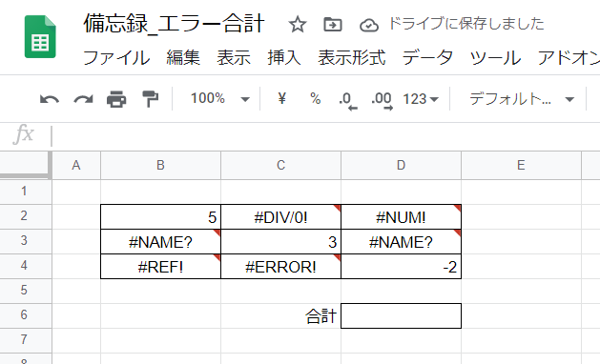
Task: Check cloud save status icon
Action: click(x=369, y=25)
